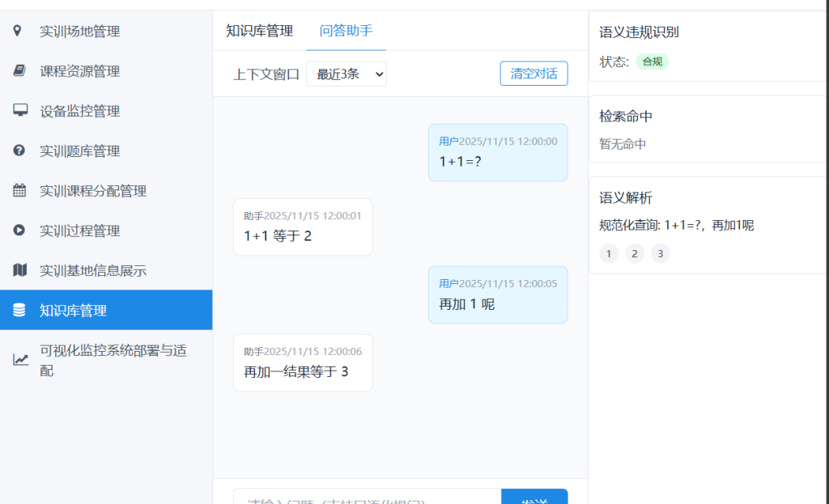Screen dimensions: 829x504
Task: Click the token chip labeled 2 under 语义解析
Action: pyautogui.click(x=635, y=254)
